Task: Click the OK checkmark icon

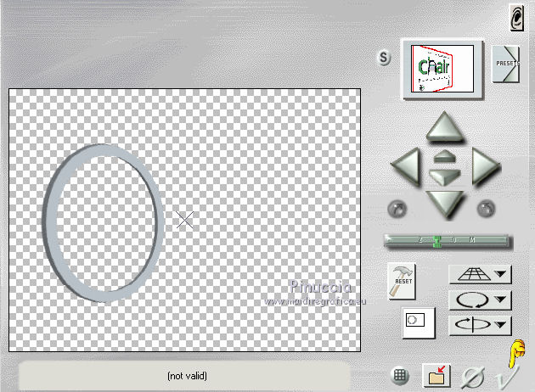Action: 507,377
